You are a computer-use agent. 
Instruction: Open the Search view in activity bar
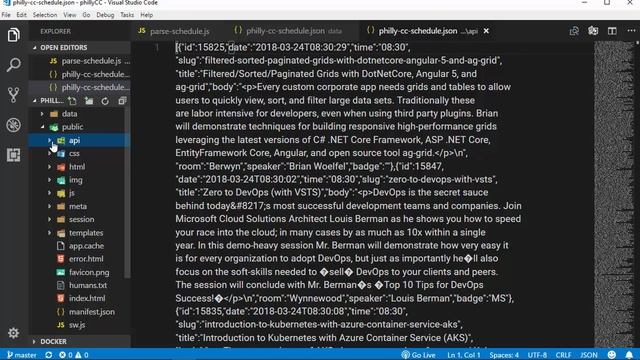[13, 65]
